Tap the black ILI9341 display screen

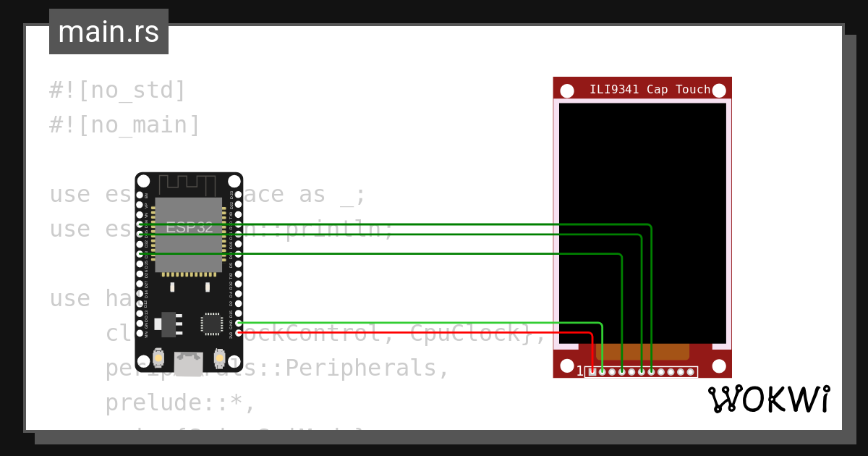point(642,223)
